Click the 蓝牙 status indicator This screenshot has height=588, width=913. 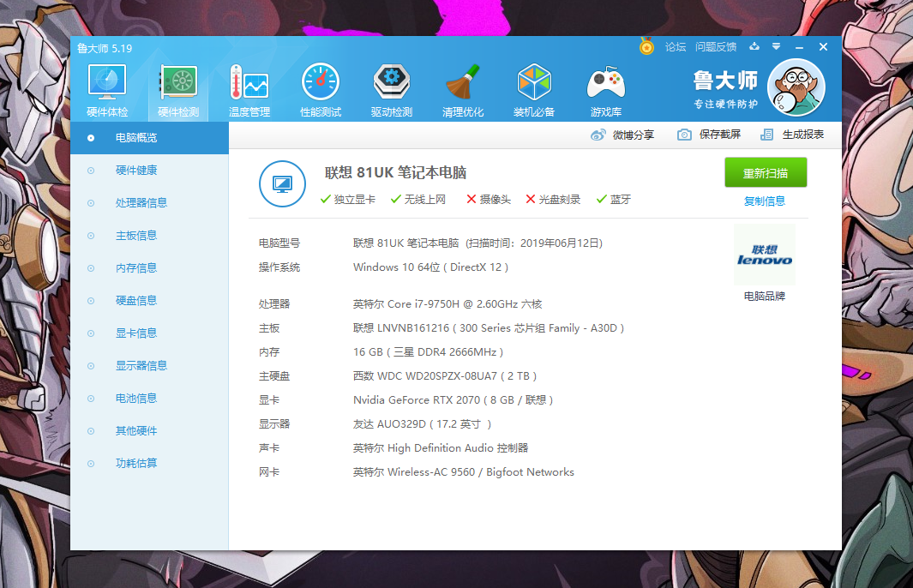click(614, 200)
